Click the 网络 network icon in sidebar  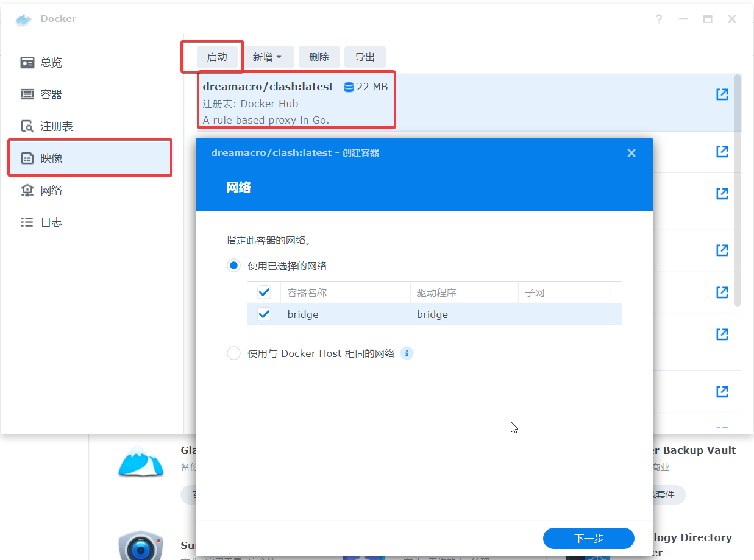point(27,190)
